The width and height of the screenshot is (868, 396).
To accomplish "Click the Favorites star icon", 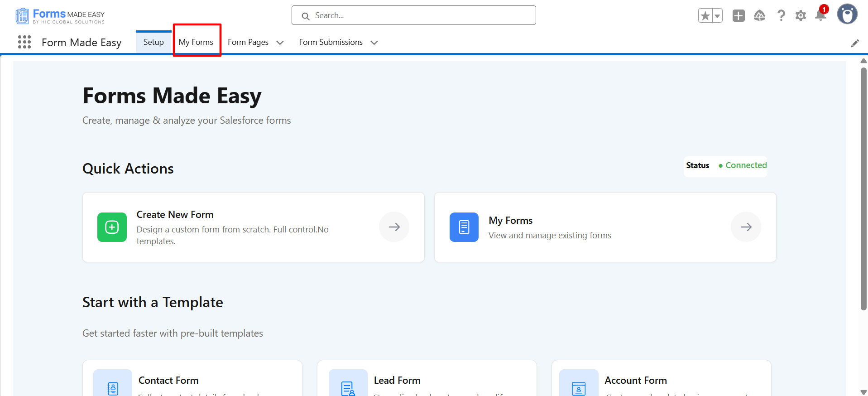I will (x=705, y=16).
